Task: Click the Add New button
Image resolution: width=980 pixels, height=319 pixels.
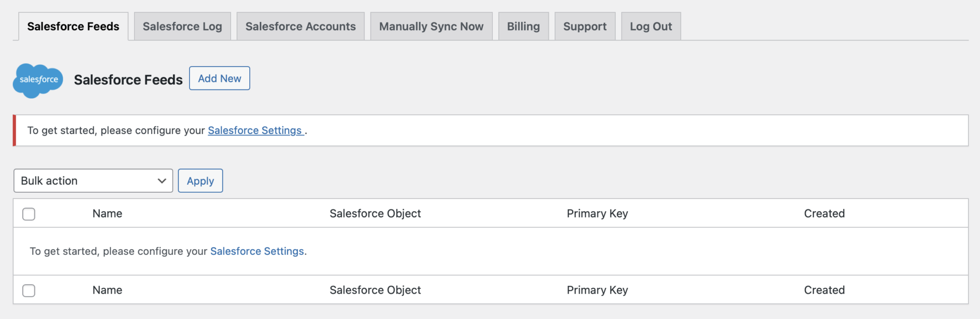Action: (x=219, y=78)
